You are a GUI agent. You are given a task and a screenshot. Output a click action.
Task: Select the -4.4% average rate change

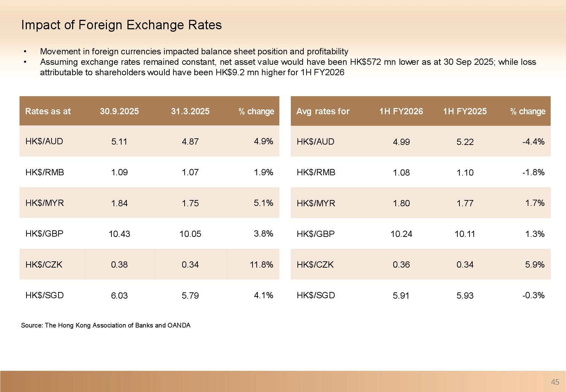[533, 141]
